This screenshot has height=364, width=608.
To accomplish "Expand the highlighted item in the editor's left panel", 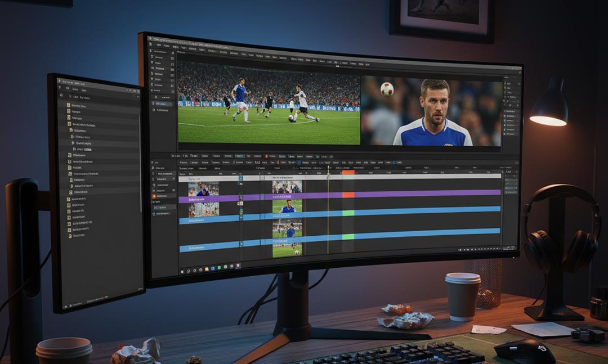I will (x=160, y=104).
